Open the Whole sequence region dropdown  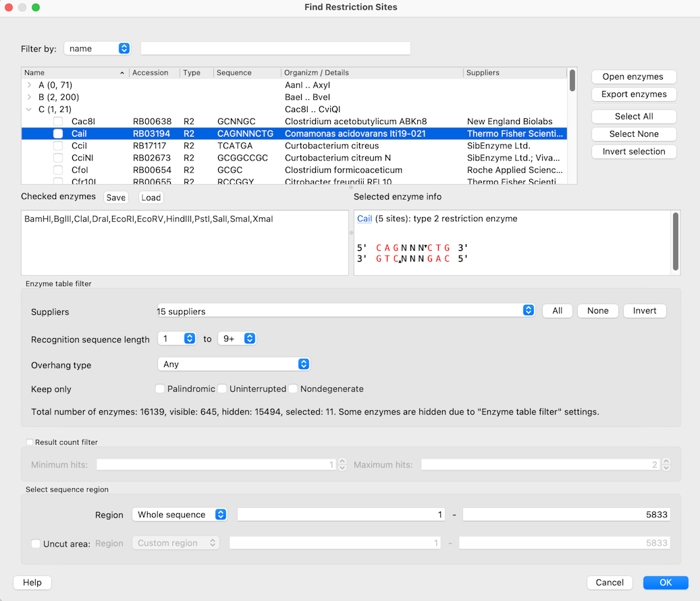click(180, 515)
